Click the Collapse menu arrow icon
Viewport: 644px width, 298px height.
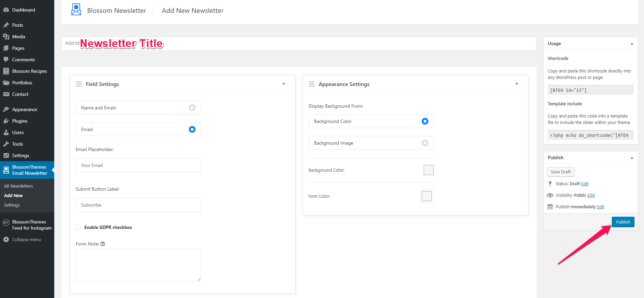pyautogui.click(x=6, y=239)
